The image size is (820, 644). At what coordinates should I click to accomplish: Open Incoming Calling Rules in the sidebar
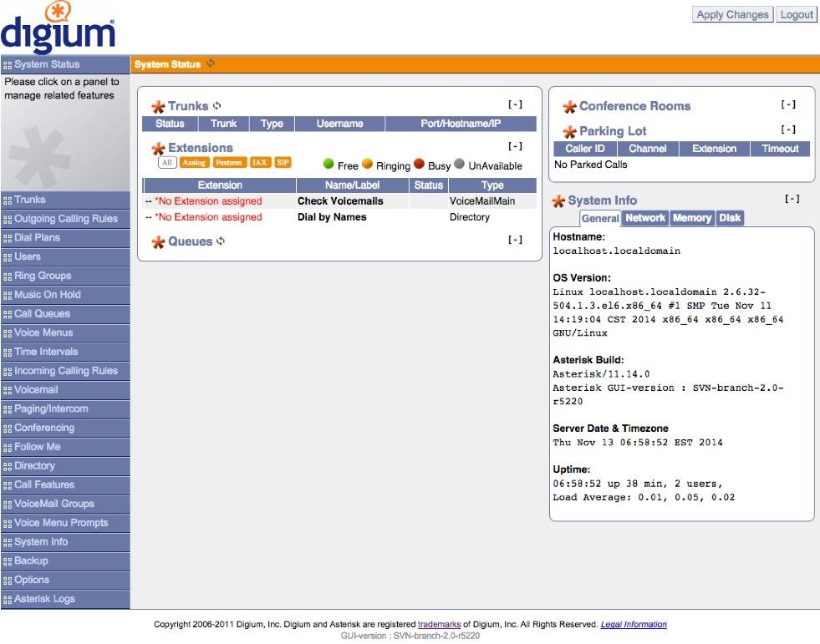65,371
